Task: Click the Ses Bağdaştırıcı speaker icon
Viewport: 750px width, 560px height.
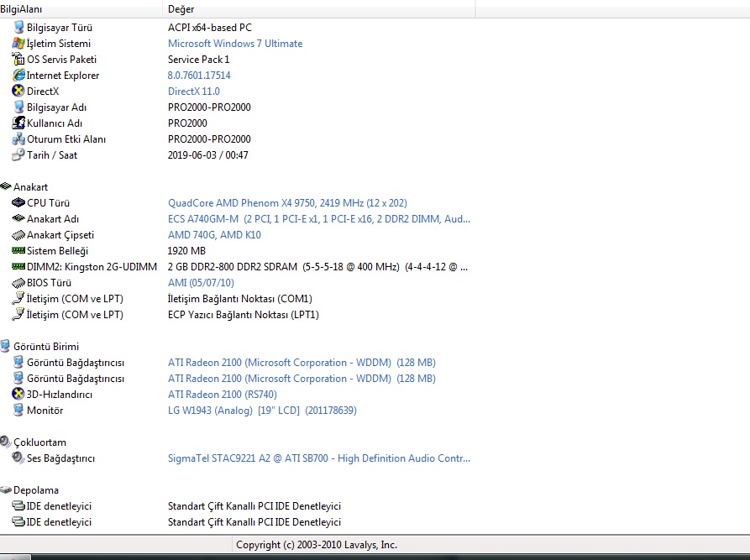Action: tap(18, 458)
